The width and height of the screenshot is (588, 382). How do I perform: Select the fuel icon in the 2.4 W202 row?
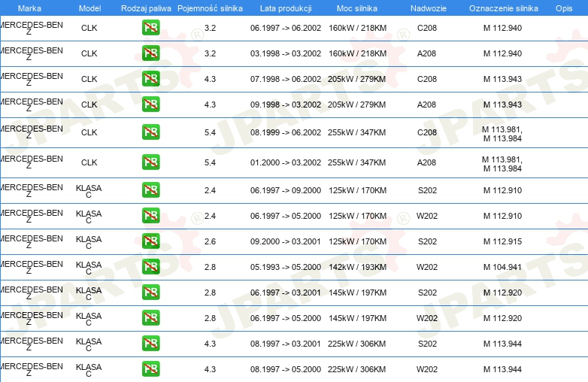pos(150,216)
